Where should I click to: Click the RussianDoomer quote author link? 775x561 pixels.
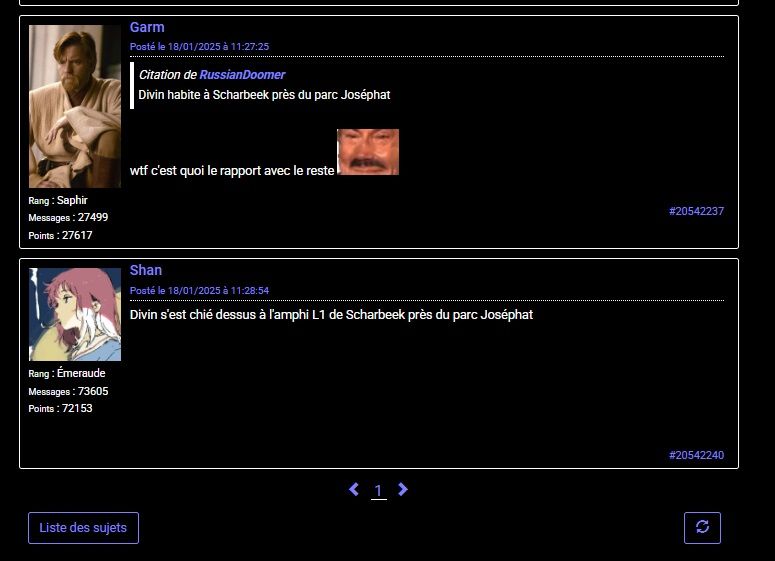(242, 75)
